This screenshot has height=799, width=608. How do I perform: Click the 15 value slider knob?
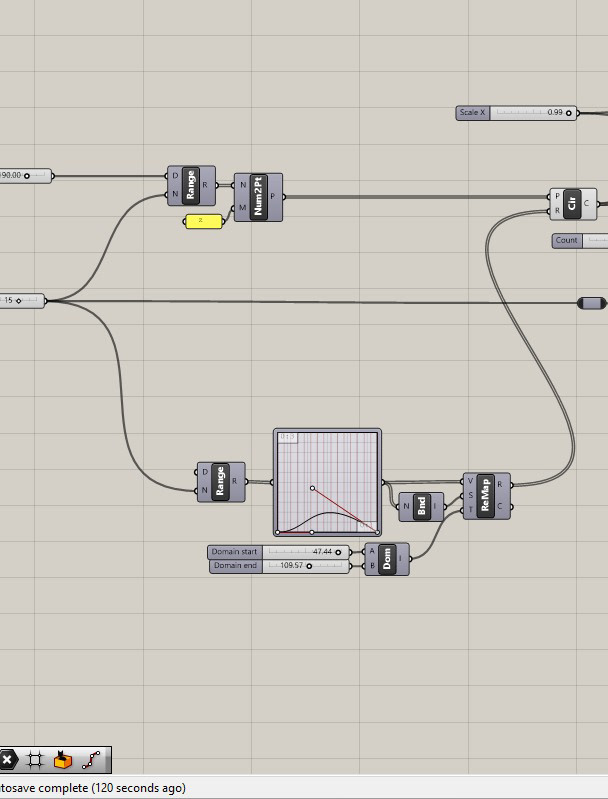[19, 301]
